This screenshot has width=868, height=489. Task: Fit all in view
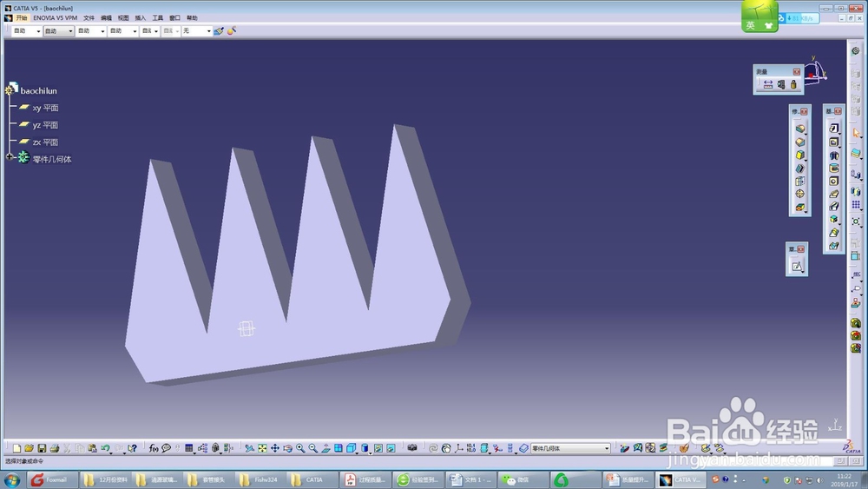coord(262,448)
